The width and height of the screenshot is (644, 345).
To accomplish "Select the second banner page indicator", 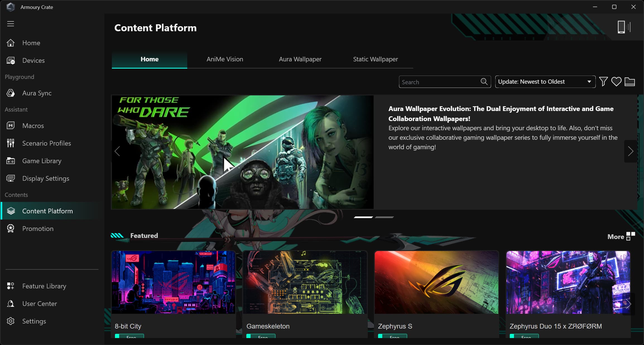I will click(x=384, y=217).
